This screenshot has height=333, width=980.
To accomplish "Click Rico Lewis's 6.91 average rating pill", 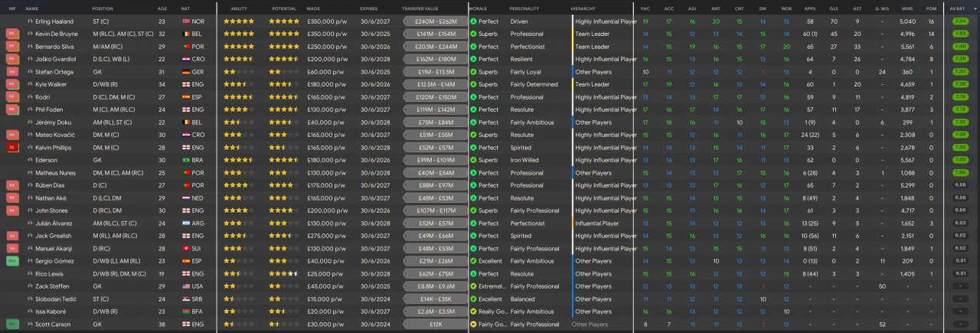I will [x=960, y=273].
